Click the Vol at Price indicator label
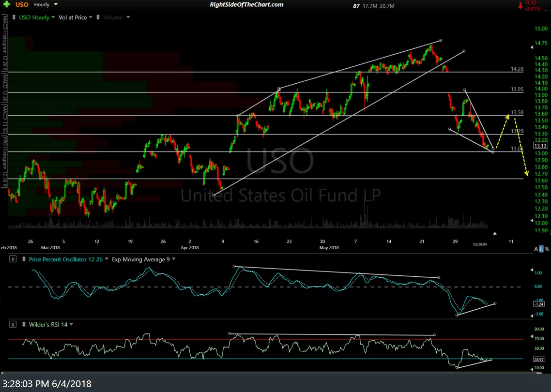The image size is (551, 392). [x=73, y=17]
